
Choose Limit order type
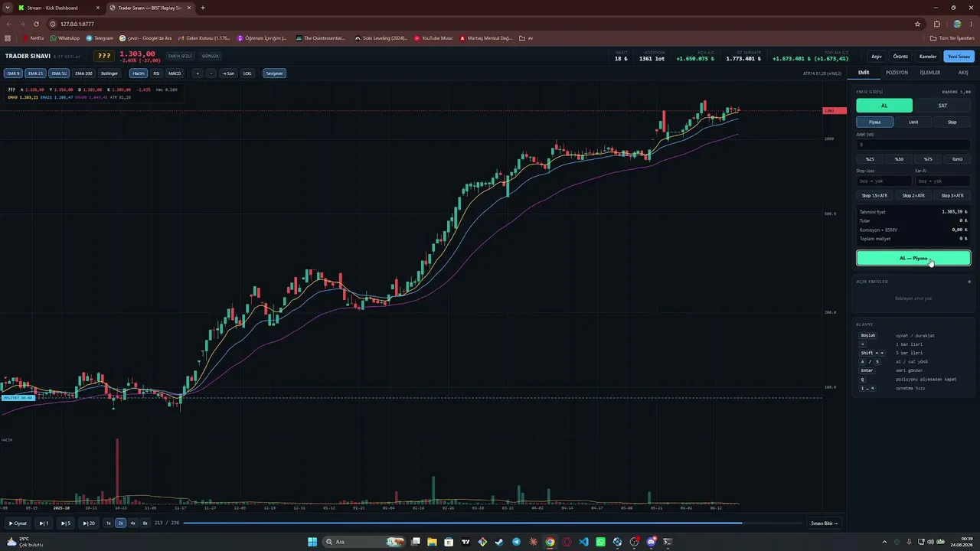tap(913, 122)
